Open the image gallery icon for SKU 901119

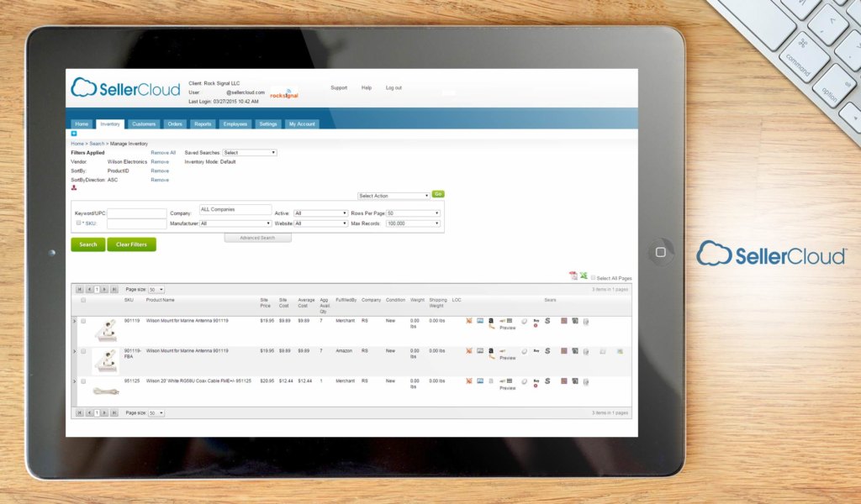point(481,320)
